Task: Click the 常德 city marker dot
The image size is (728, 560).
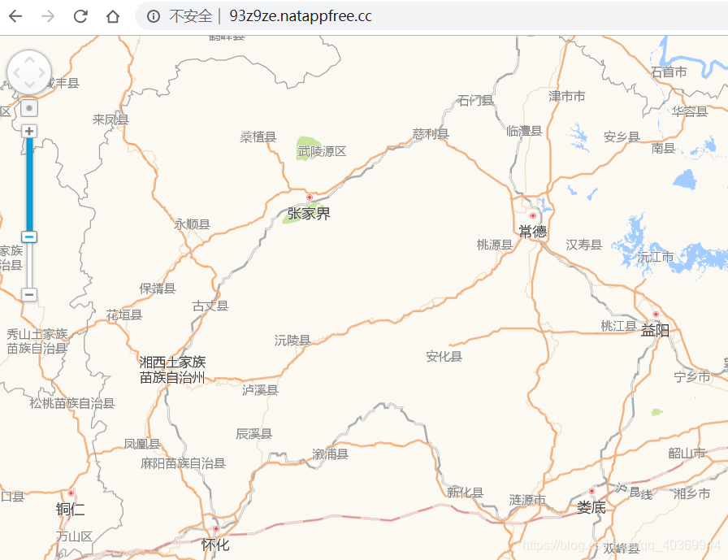Action: (533, 215)
